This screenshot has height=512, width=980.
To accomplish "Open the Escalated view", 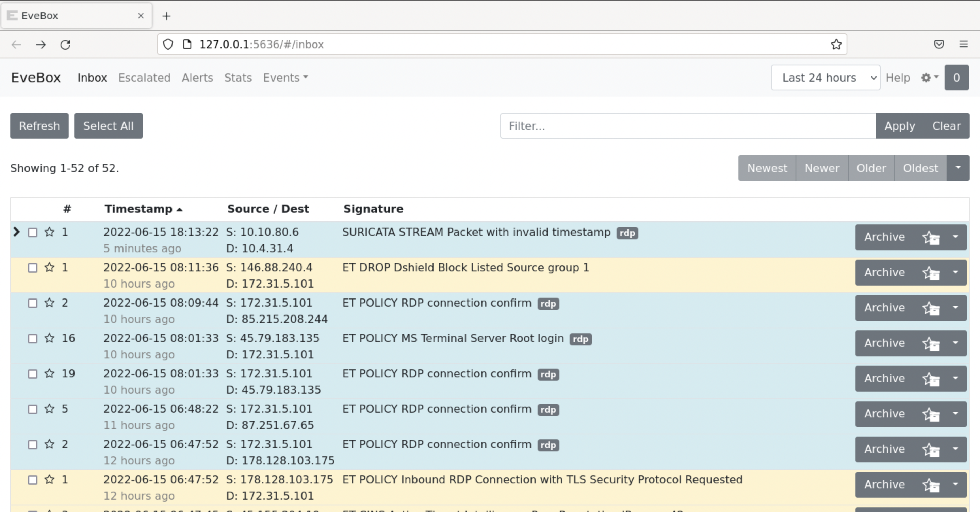I will tap(144, 78).
